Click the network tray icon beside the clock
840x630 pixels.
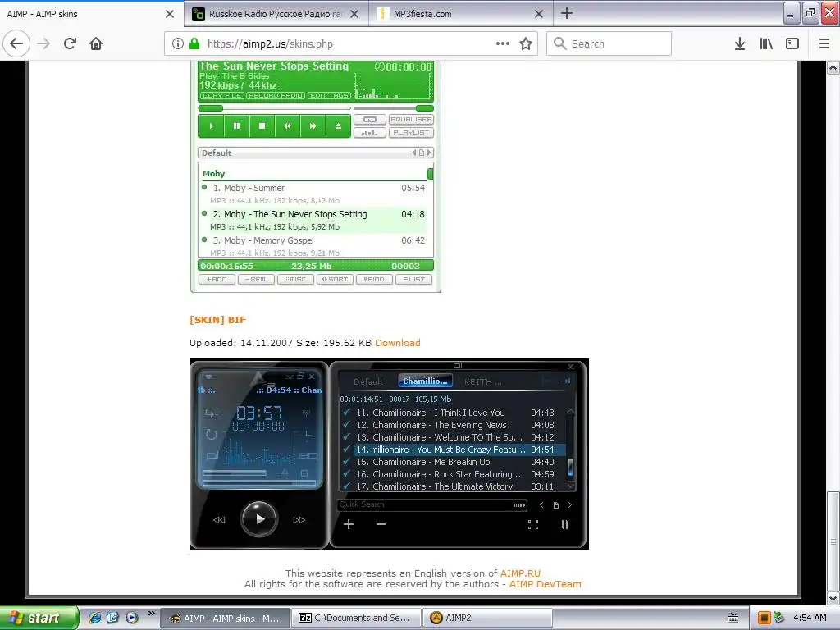[x=779, y=619]
